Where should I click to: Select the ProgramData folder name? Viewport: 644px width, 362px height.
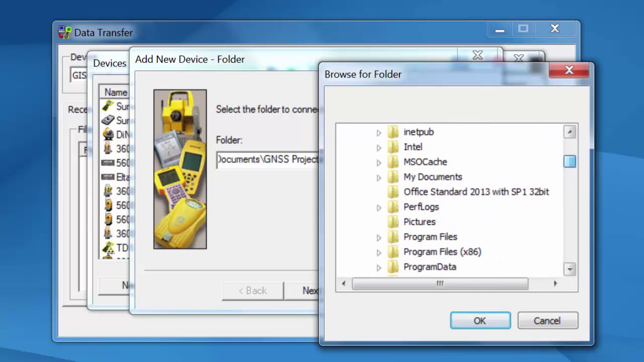[x=430, y=267]
